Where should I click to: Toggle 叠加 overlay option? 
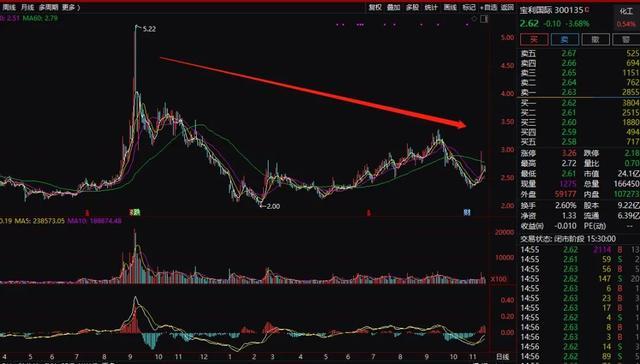coord(393,7)
